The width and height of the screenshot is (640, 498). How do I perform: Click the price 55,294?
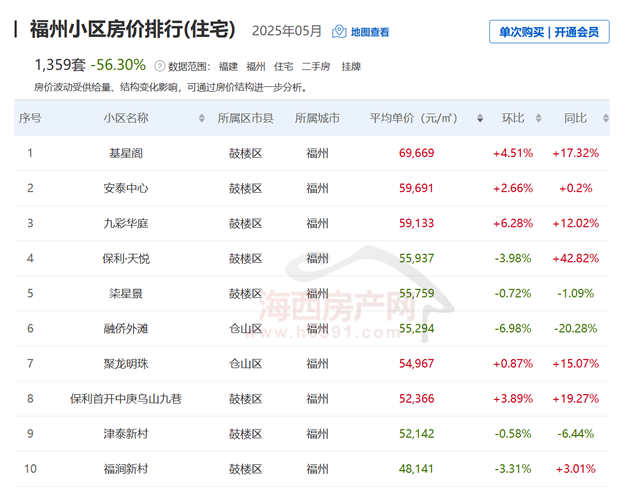click(416, 329)
